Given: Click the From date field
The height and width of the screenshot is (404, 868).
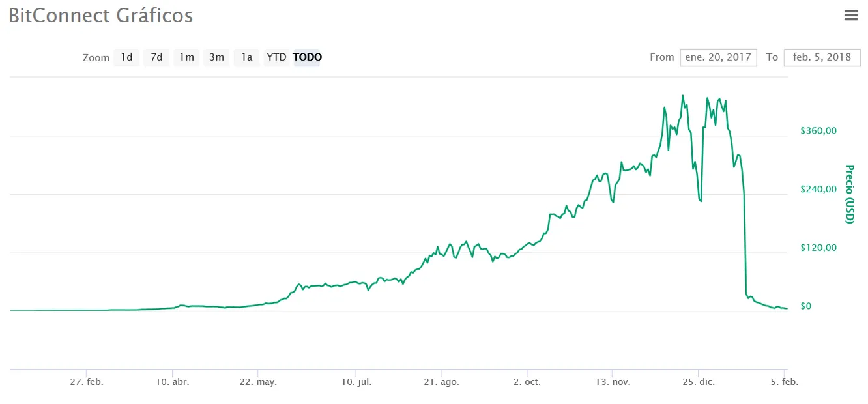Looking at the screenshot, I should [718, 57].
